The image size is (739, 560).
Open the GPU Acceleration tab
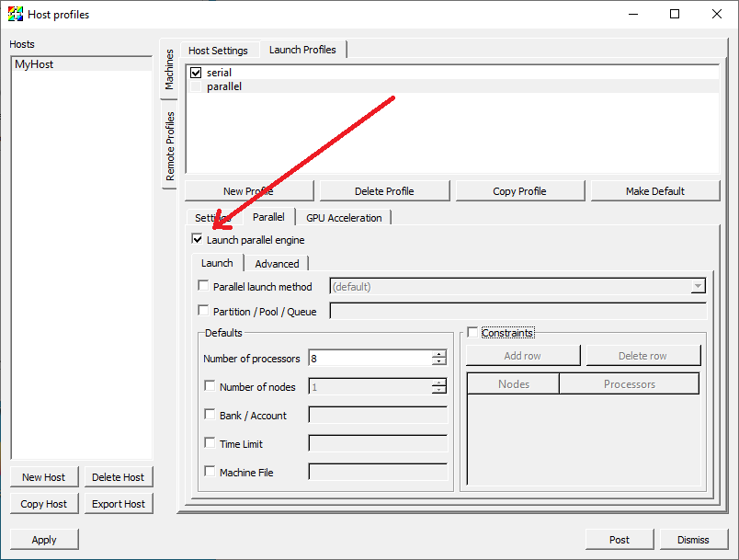(x=344, y=218)
